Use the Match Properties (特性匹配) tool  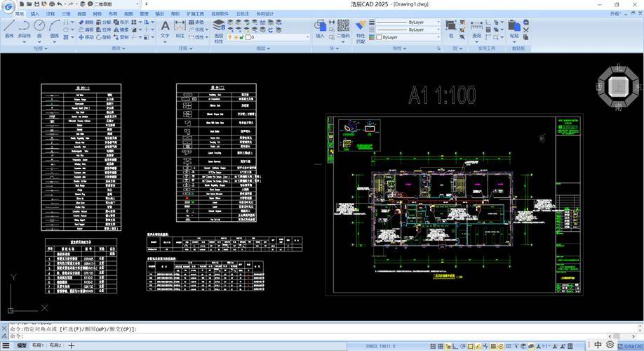(361, 28)
